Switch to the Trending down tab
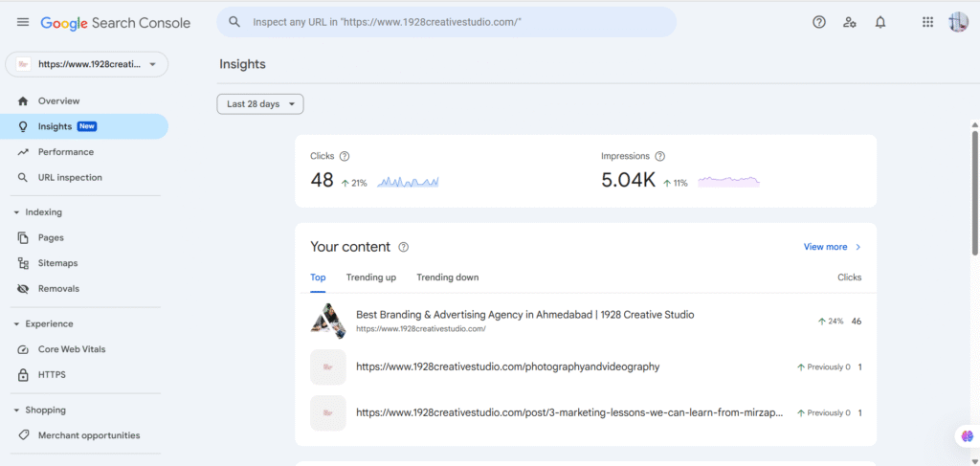The image size is (980, 466). 448,277
